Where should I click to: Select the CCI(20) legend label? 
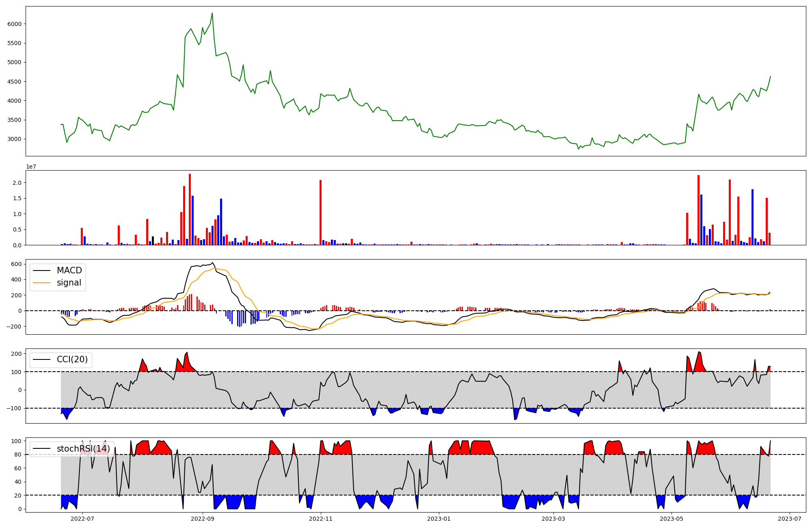72,360
